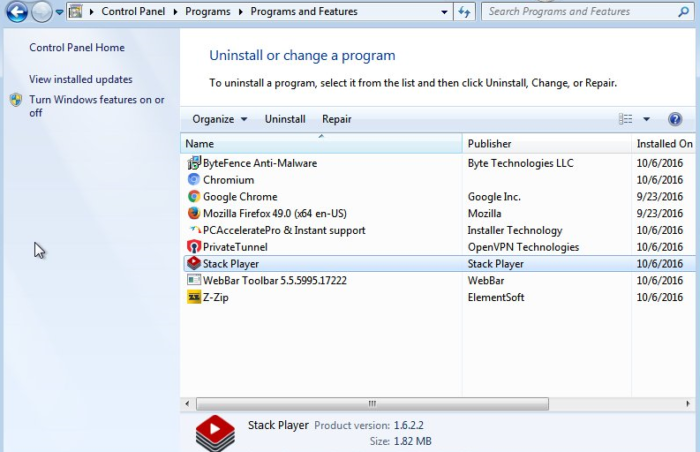This screenshot has height=452, width=700.
Task: Select Mozilla Firefox 49.0 program name
Action: click(x=275, y=213)
